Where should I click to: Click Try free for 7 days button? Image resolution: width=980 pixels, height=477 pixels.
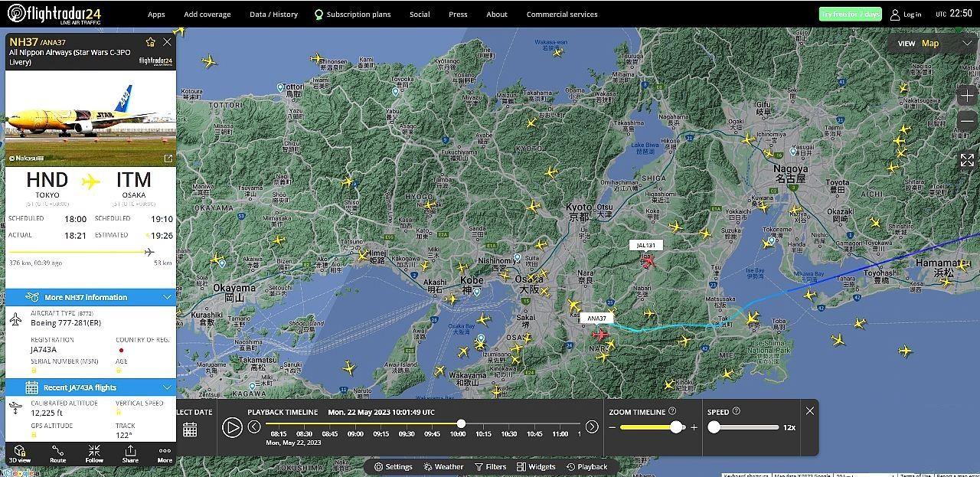click(x=850, y=15)
